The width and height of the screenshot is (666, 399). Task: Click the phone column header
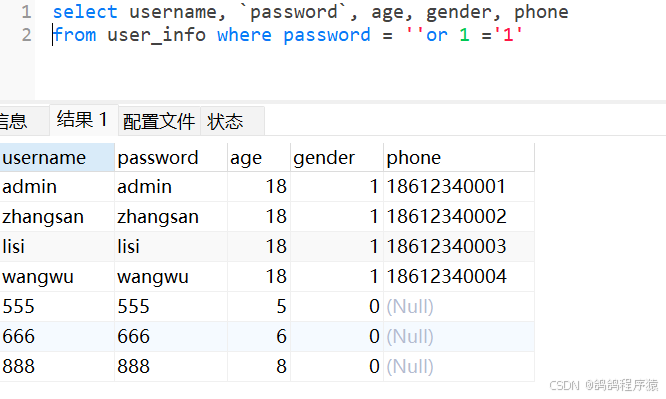(459, 158)
